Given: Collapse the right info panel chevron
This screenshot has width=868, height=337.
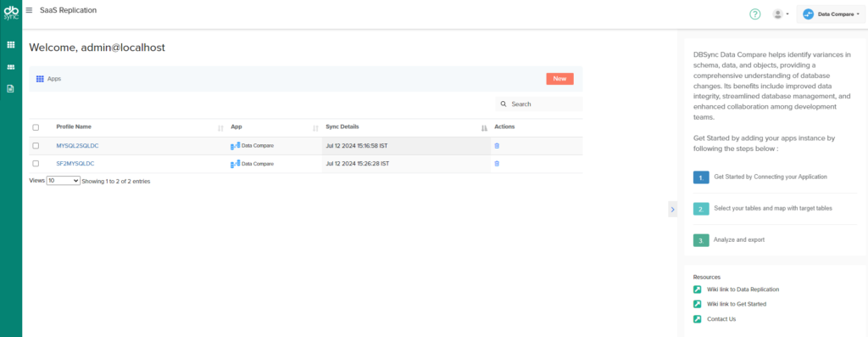Looking at the screenshot, I should tap(672, 210).
